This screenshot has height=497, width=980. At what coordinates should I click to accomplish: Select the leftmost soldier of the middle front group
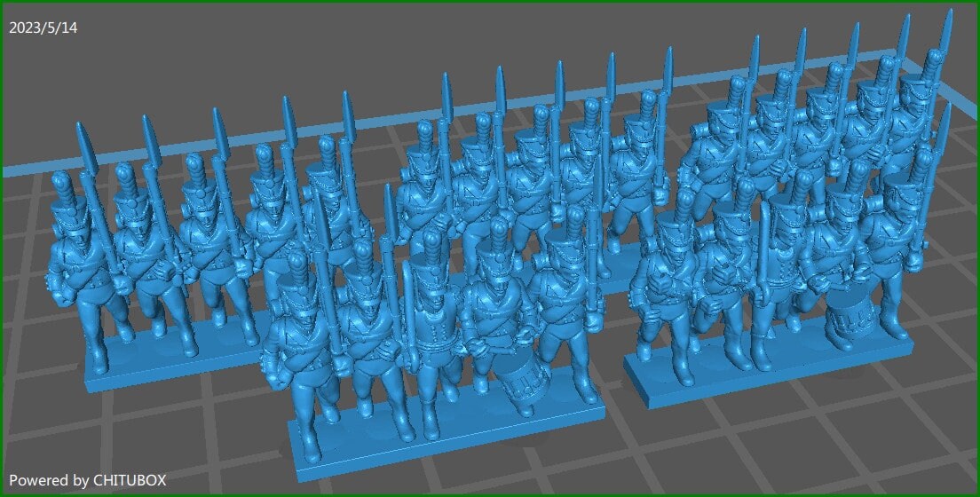pyautogui.click(x=297, y=346)
